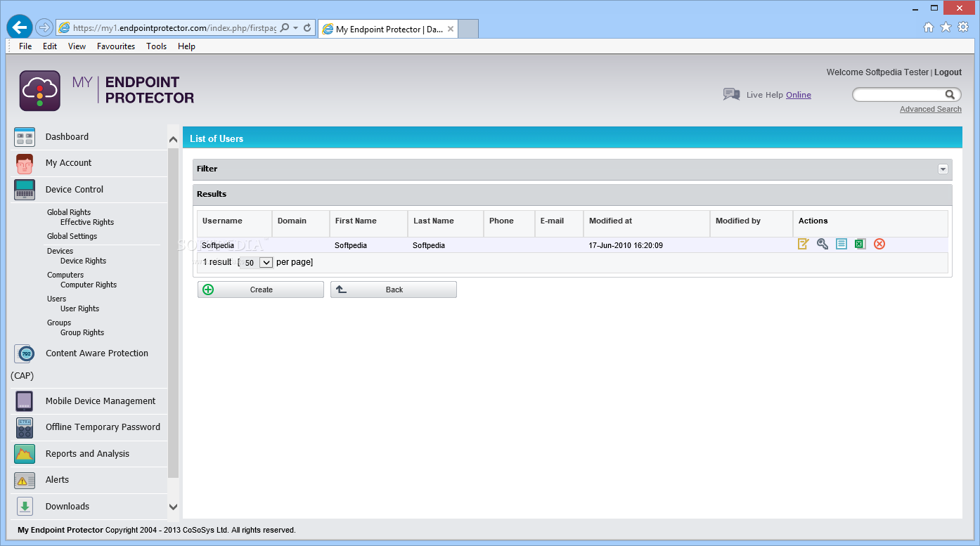Open the browser favourites star icon

(x=946, y=27)
